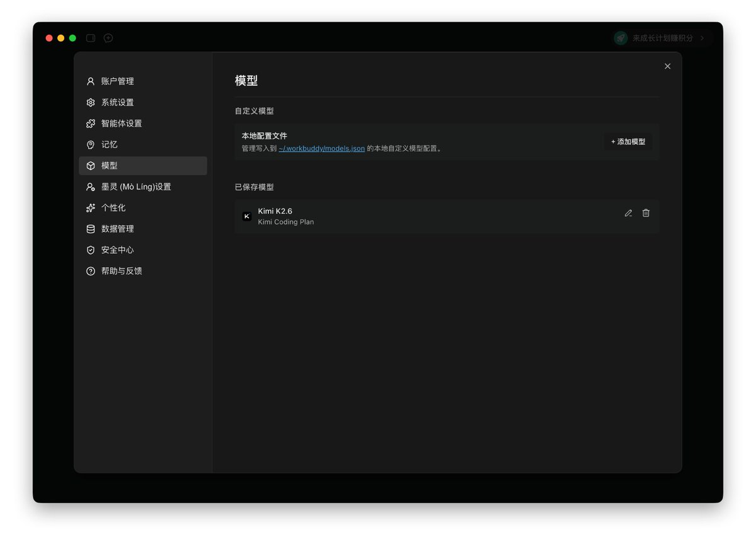Open 智能体设置 via its puzzle icon
The image size is (756, 547).
point(91,124)
